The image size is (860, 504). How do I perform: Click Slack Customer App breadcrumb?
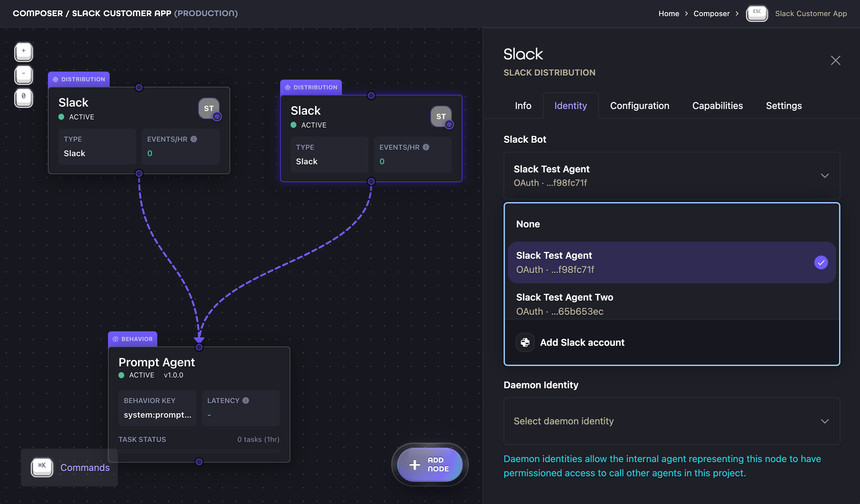810,13
